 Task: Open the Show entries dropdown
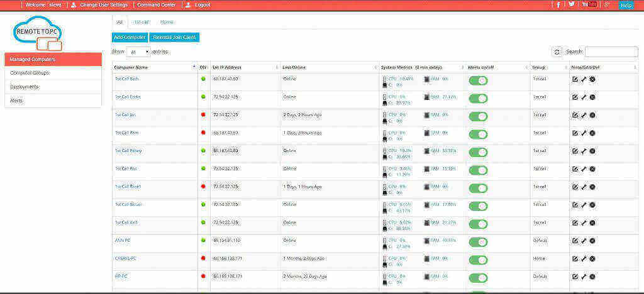(138, 52)
